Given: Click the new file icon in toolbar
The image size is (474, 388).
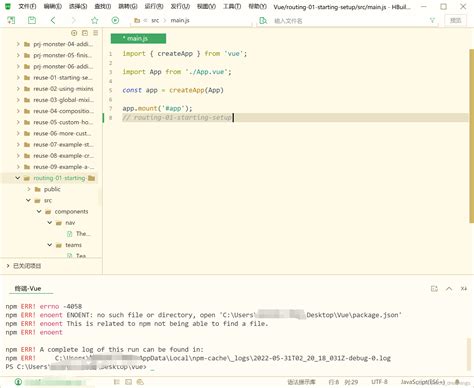Looking at the screenshot, I should click(x=11, y=20).
